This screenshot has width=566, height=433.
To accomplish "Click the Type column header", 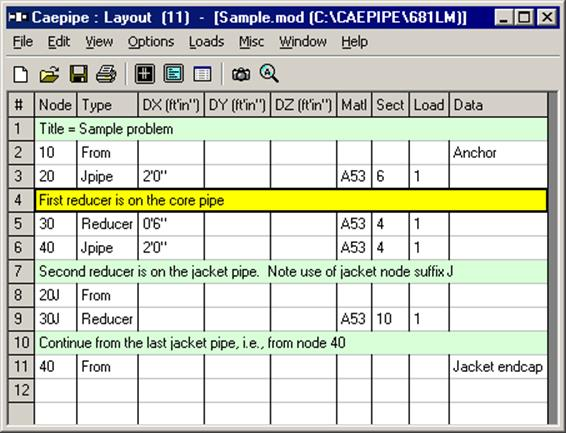I will (108, 105).
